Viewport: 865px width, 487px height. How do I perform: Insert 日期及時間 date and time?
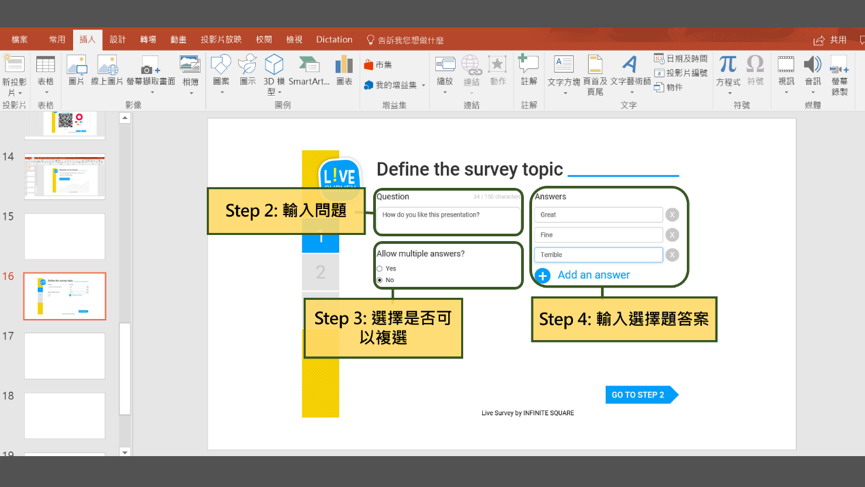(680, 58)
